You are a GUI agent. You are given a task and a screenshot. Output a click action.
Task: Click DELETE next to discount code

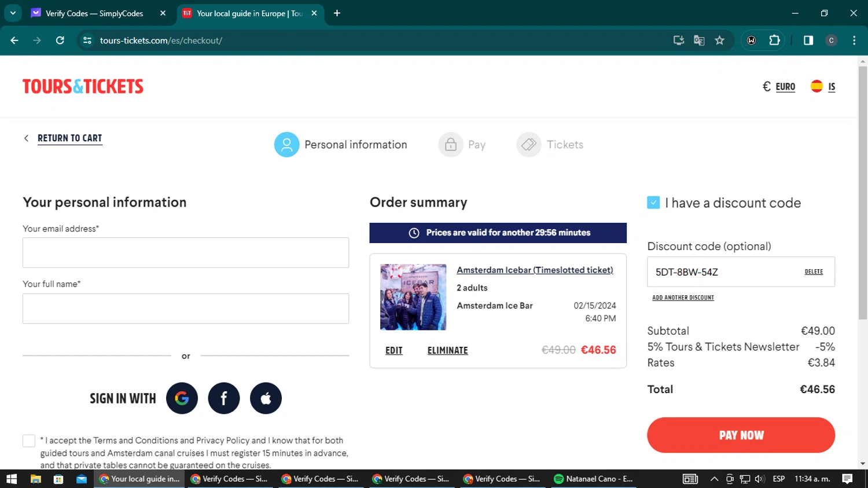click(x=814, y=271)
